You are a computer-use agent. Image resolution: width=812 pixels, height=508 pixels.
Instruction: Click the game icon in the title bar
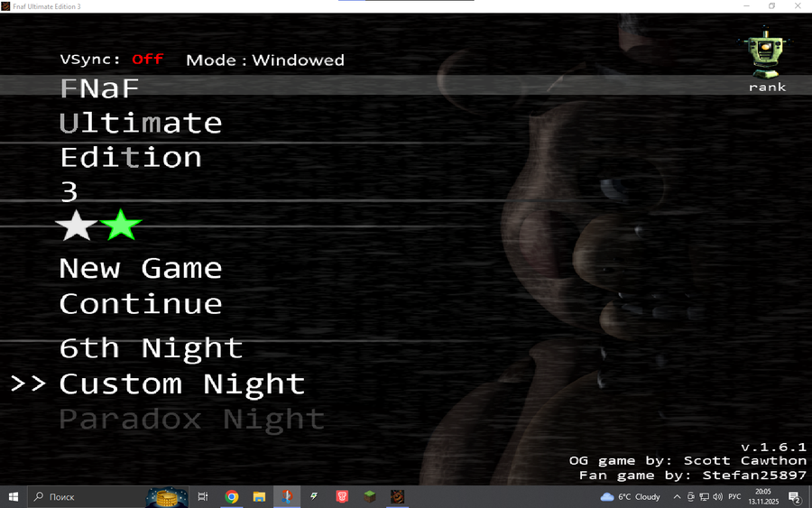5,6
